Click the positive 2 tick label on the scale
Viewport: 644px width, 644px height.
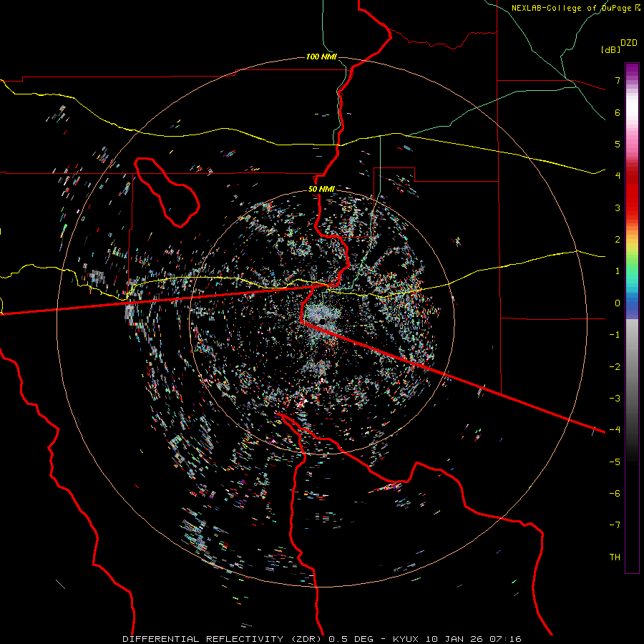click(618, 240)
